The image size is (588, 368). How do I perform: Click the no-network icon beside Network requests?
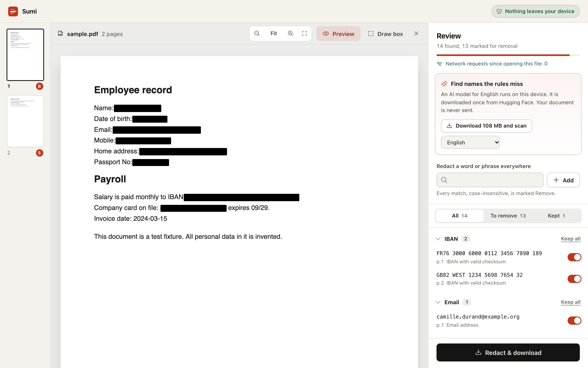pos(439,64)
